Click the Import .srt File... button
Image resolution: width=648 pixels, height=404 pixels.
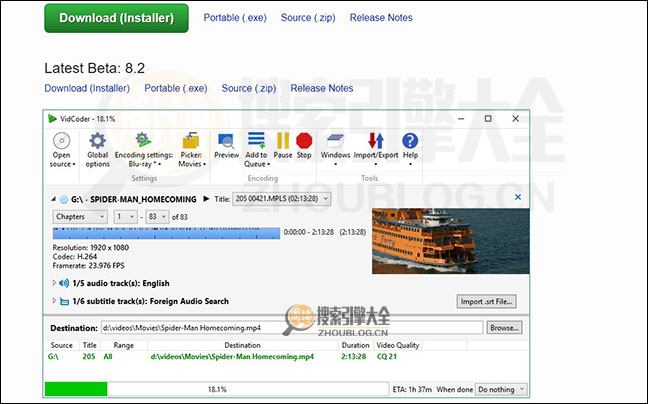pos(486,302)
